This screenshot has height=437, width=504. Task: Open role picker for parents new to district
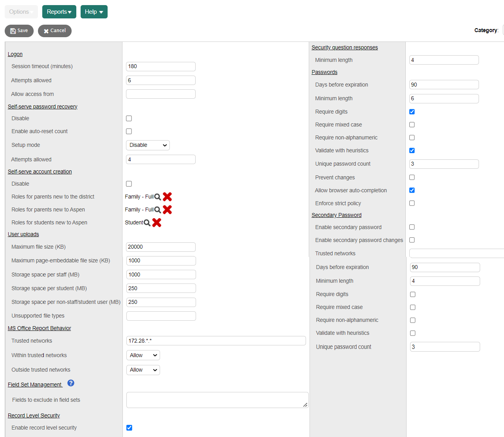click(x=157, y=197)
